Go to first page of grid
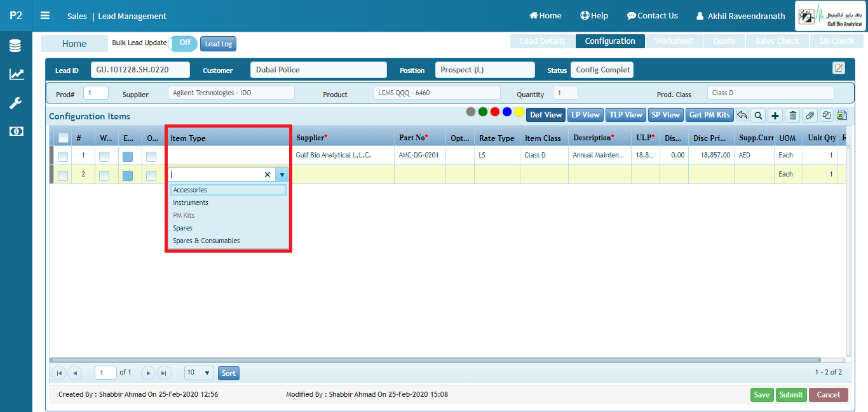The width and height of the screenshot is (868, 412). [58, 373]
